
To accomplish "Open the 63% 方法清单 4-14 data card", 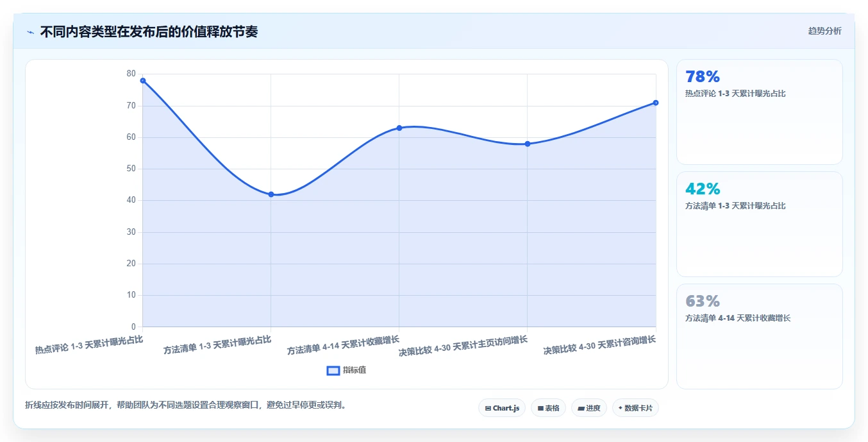I will point(760,337).
